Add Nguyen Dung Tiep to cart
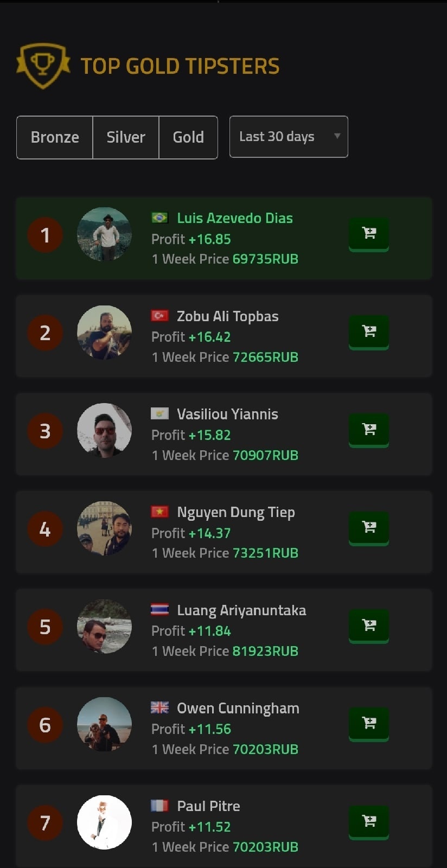 coord(369,527)
